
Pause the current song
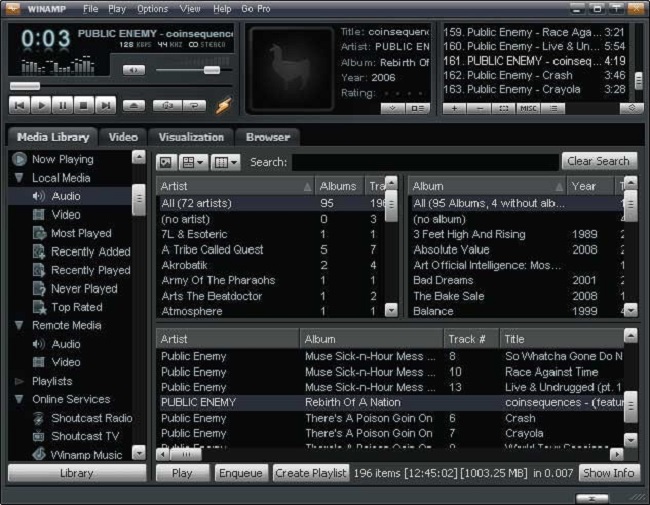tap(62, 105)
